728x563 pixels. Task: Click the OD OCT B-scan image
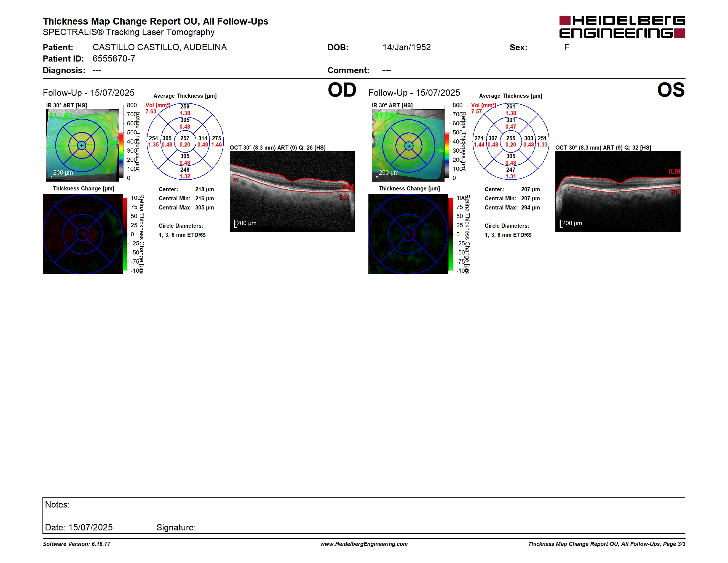point(292,192)
